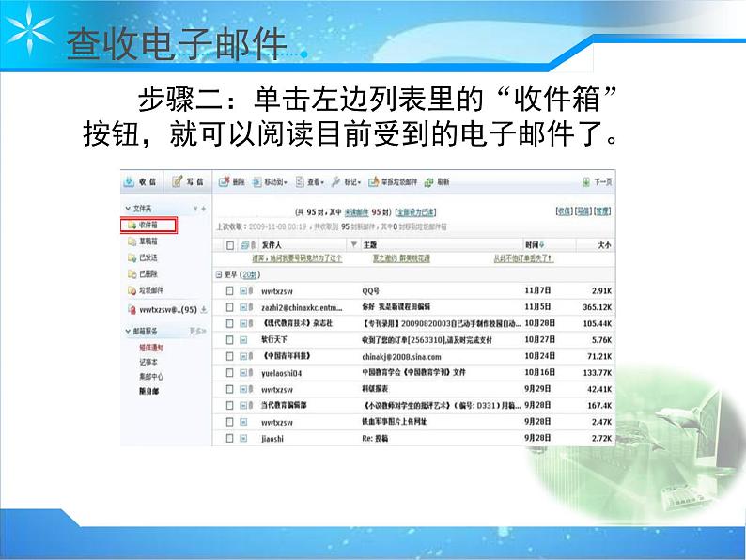746x560 pixels.
Task: Open 记事本 under mailbox services
Action: pos(148,362)
